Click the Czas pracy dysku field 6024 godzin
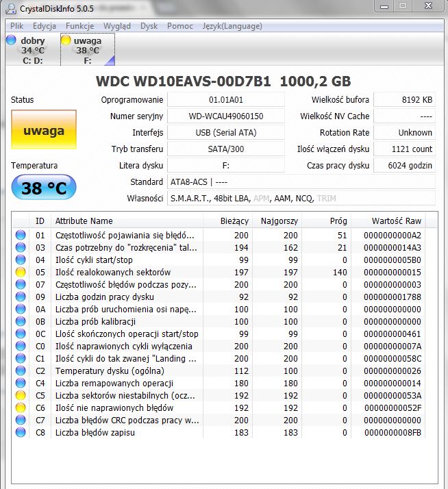448x489 pixels. (x=404, y=165)
